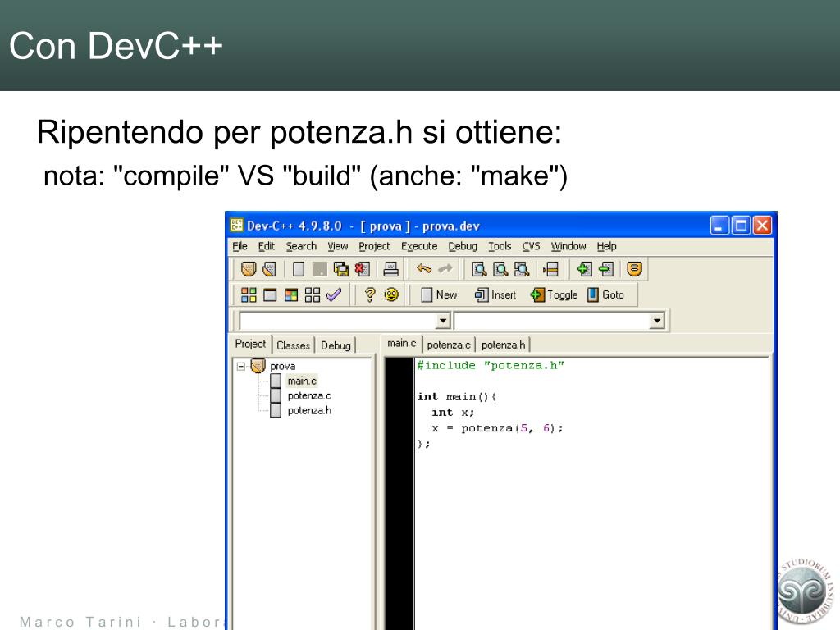This screenshot has height=630, width=840.
Task: Click the Compile & Run multicolor window icon
Action: 291,294
